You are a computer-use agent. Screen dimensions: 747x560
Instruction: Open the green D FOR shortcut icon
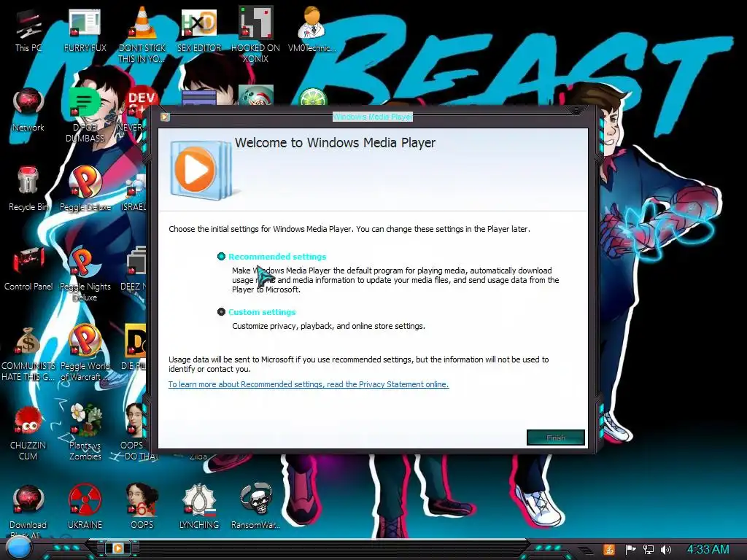coord(85,116)
